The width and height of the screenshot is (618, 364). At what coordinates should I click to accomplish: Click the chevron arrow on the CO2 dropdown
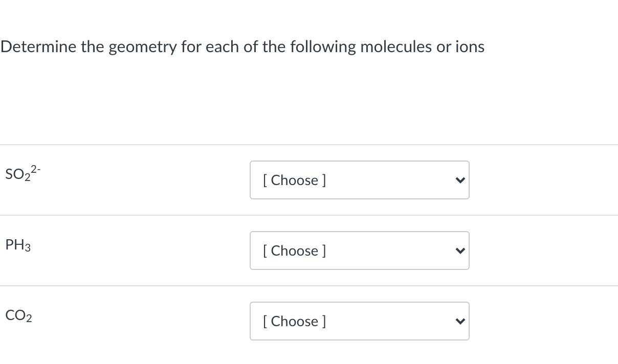tap(460, 321)
